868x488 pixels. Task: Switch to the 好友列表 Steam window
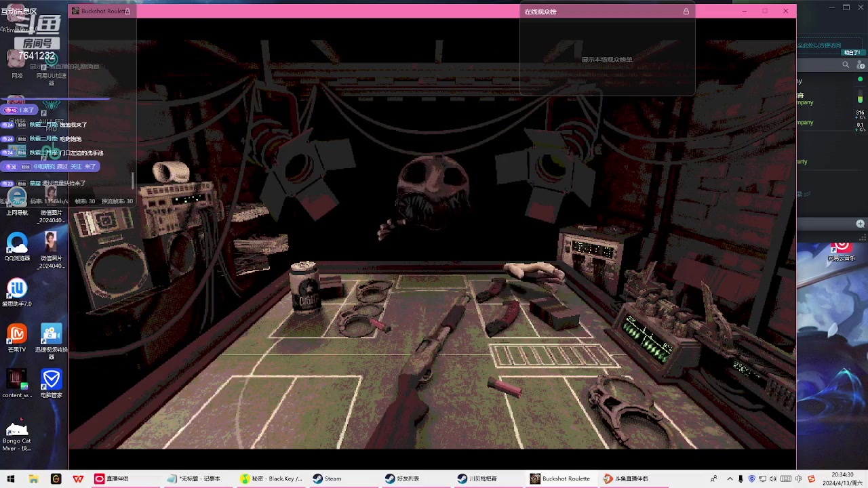[414, 479]
